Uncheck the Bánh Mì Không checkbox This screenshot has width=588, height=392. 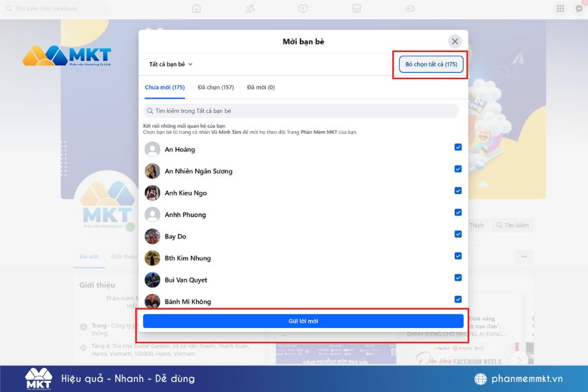point(458,299)
